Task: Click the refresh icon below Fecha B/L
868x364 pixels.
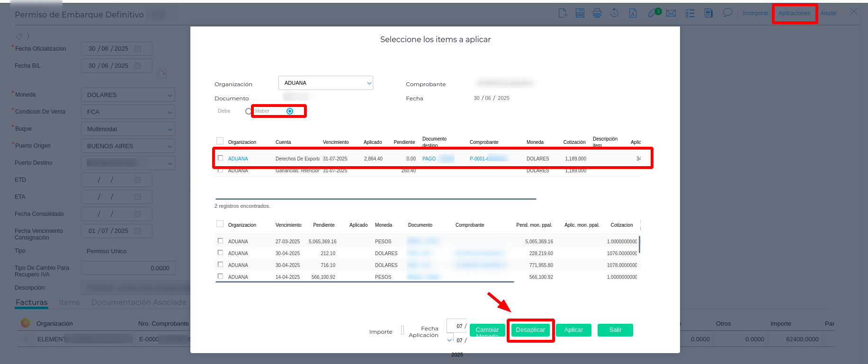Action: tap(161, 74)
